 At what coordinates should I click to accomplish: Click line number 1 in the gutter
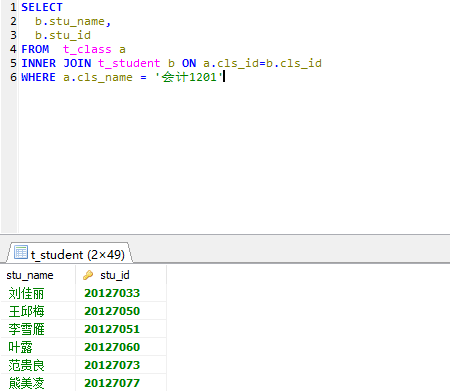tap(13, 7)
